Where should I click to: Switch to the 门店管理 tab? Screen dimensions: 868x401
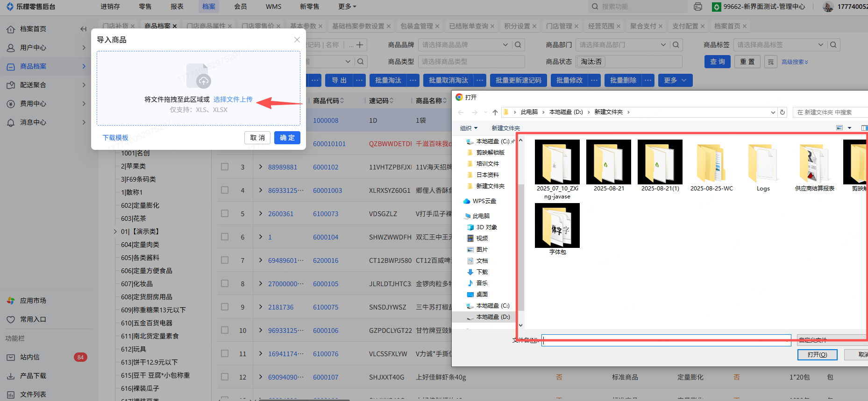coord(559,26)
